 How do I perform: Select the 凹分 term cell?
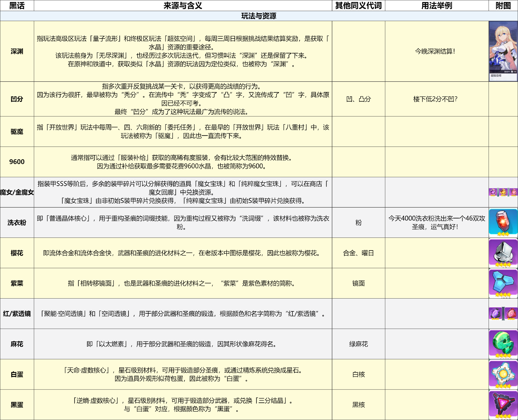pyautogui.click(x=17, y=99)
